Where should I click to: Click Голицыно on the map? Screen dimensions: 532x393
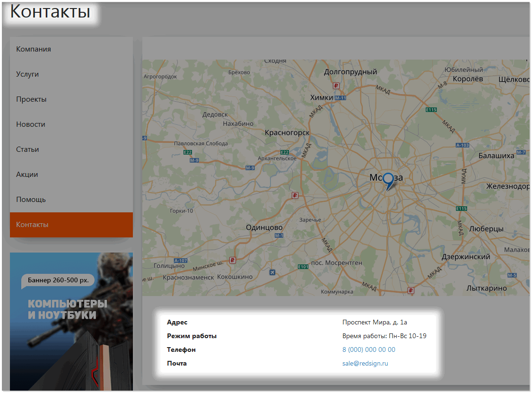pyautogui.click(x=169, y=266)
